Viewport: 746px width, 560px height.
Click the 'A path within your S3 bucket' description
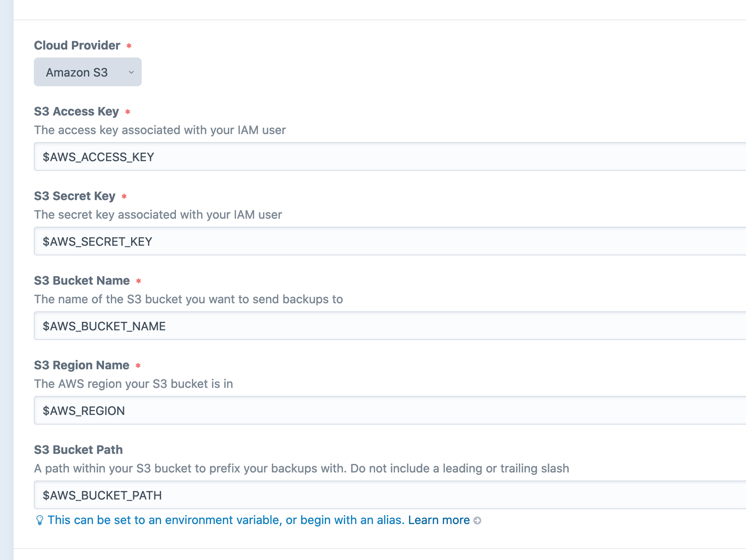(302, 468)
